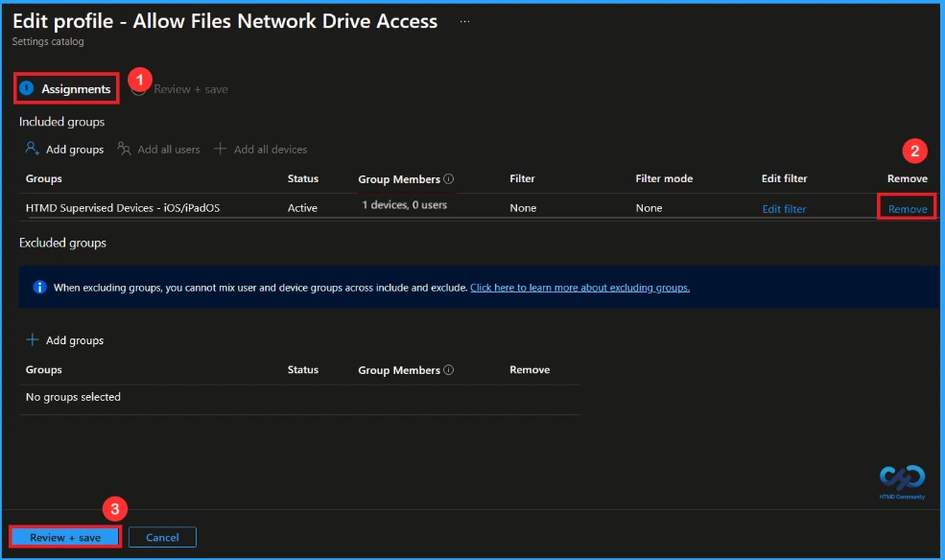Viewport: 945px width, 560px height.
Task: Click the Review + save button at the bottom
Action: pos(63,537)
